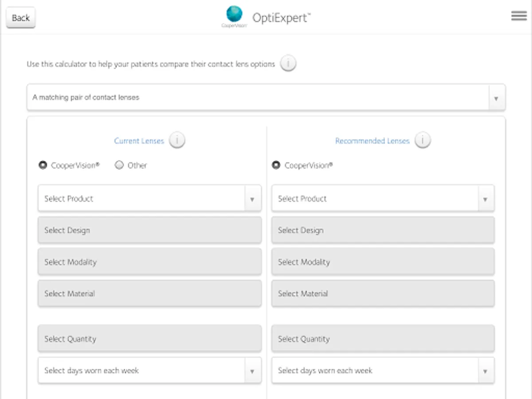The height and width of the screenshot is (399, 532).
Task: Click the Current Lenses heading link
Action: pyautogui.click(x=139, y=141)
